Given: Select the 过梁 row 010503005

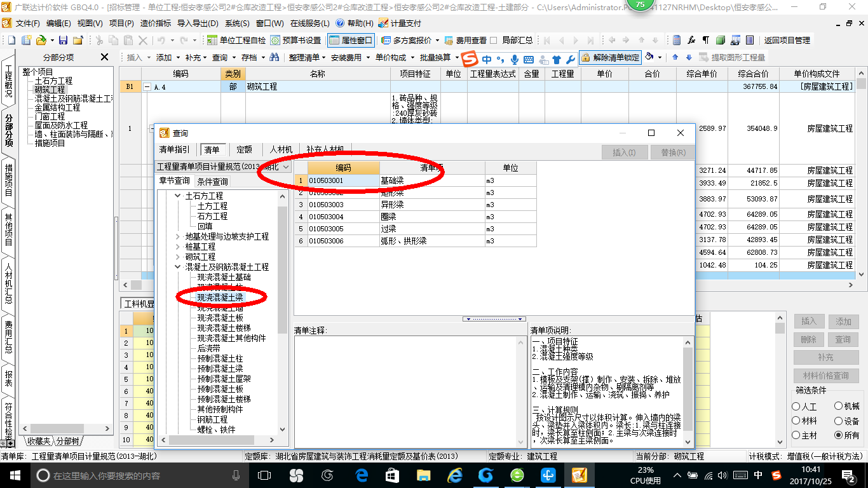Looking at the screenshot, I should [416, 229].
